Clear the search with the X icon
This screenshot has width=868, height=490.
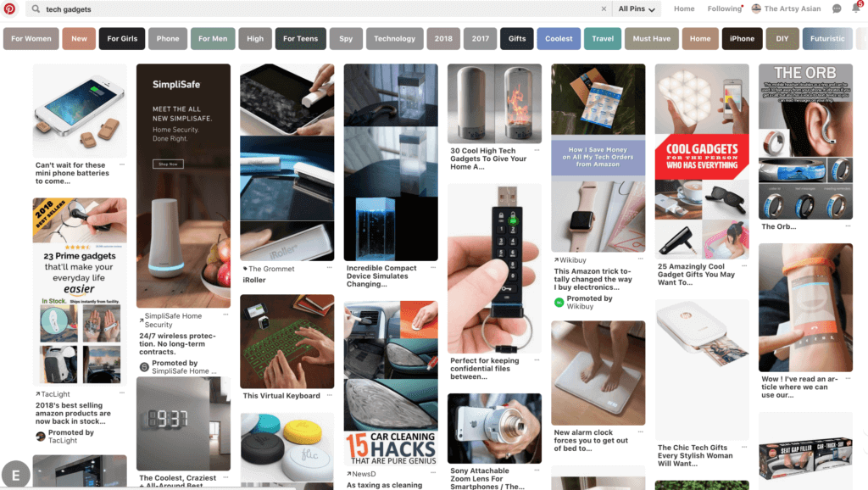(604, 8)
